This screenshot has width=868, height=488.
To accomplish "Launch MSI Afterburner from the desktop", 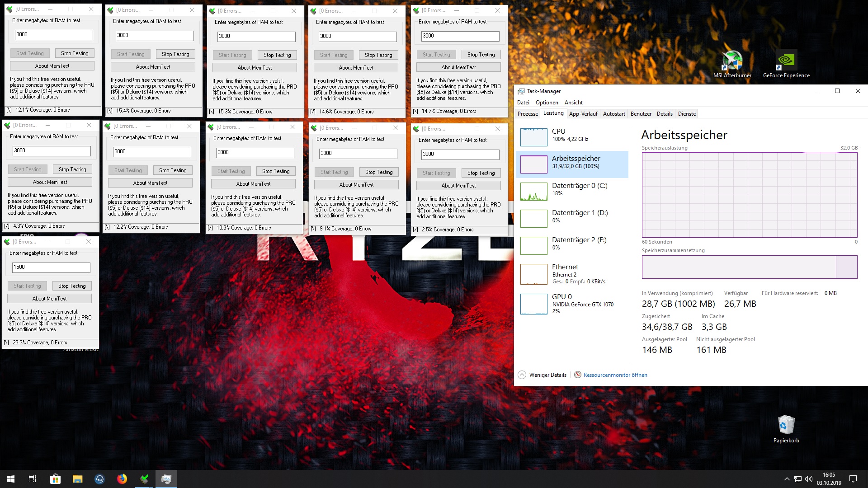I will [733, 59].
